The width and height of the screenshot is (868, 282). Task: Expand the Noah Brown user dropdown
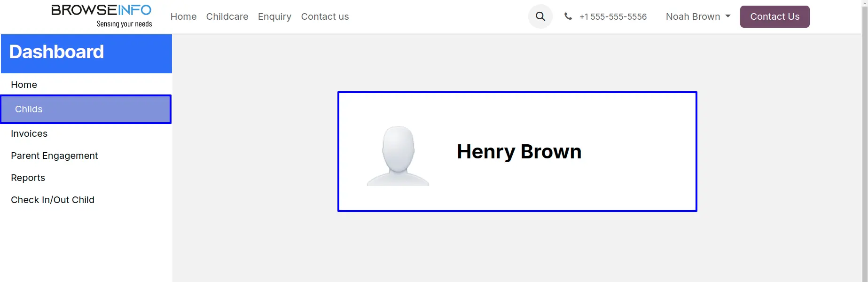pos(698,16)
